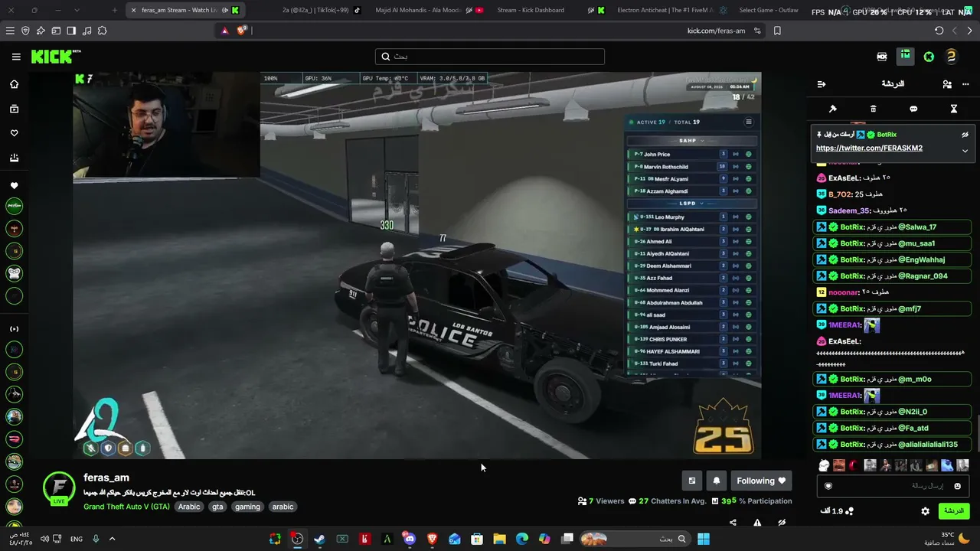Click the green chat send button

[953, 511]
